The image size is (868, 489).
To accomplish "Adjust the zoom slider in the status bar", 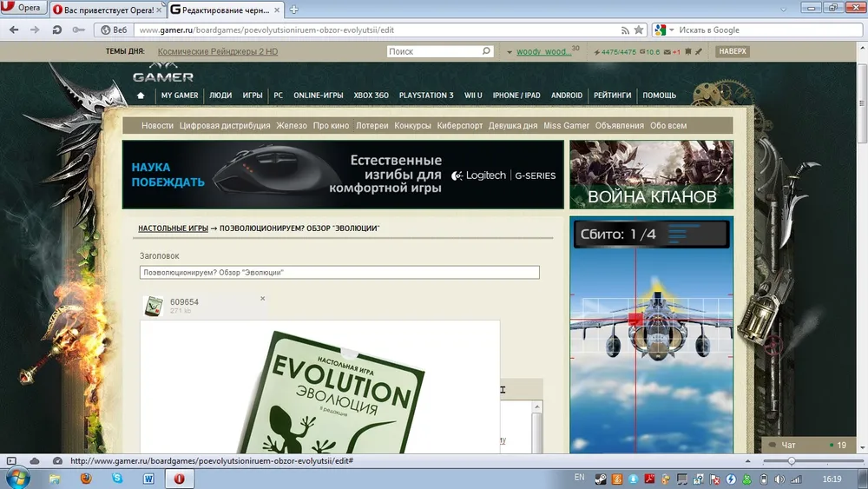I will pyautogui.click(x=792, y=460).
